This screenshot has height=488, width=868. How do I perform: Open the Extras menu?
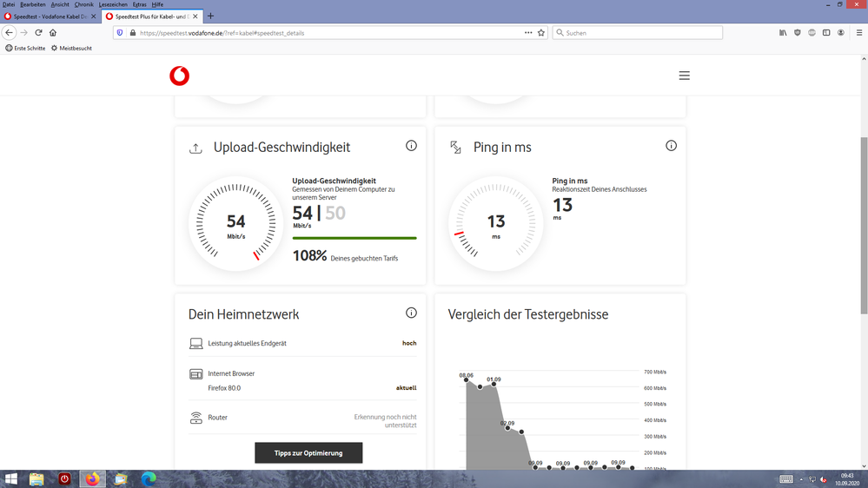(140, 4)
